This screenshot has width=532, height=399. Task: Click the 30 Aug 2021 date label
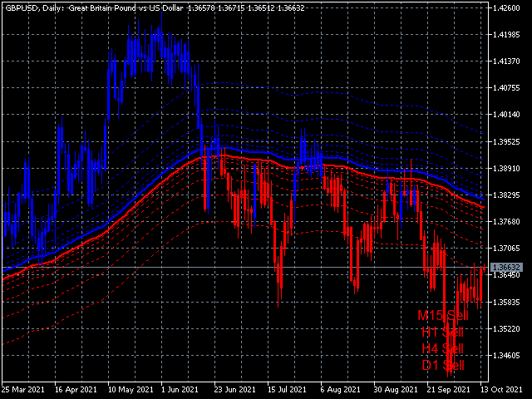(392, 389)
